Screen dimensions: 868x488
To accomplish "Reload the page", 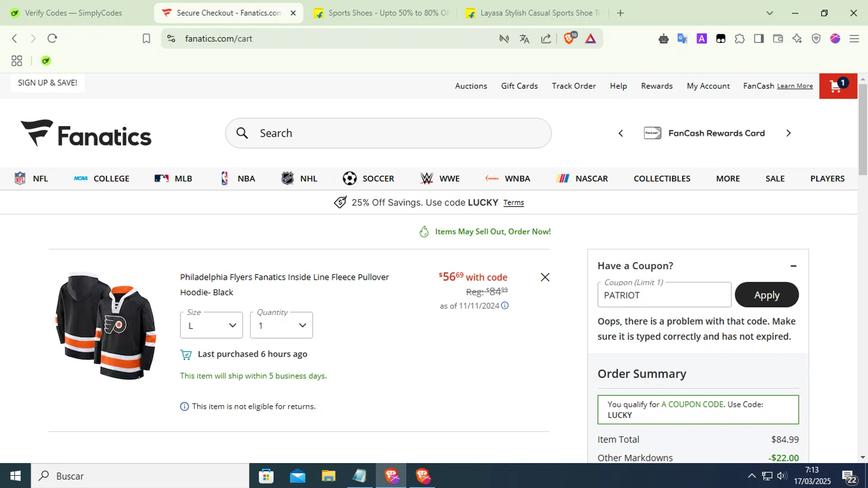I will [x=52, y=38].
